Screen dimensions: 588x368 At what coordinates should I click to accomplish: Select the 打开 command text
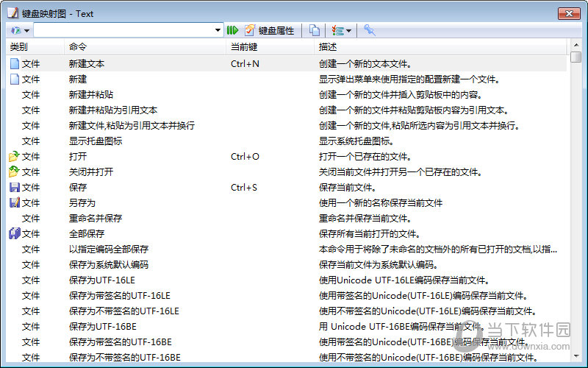(x=78, y=156)
